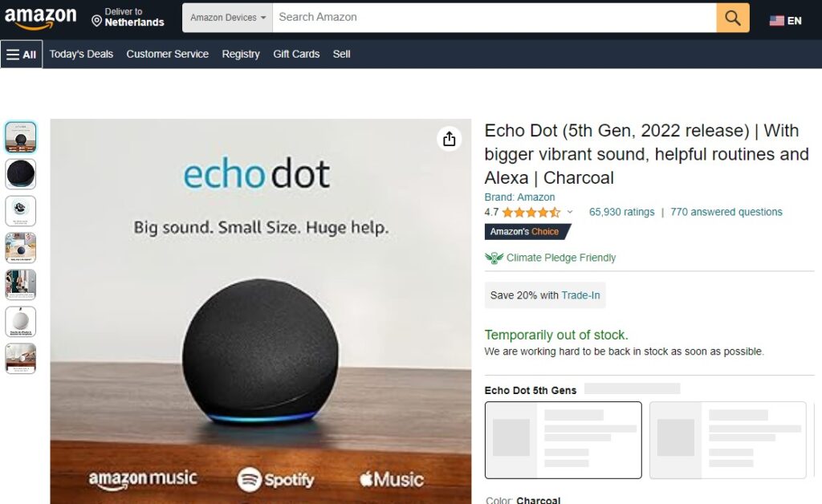Click the US flag language icon
Image resolution: width=822 pixels, height=504 pixels.
coord(776,20)
